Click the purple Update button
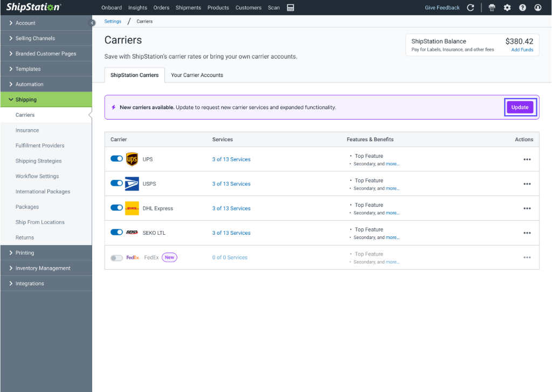Viewport: 552px width, 392px height. coord(520,107)
